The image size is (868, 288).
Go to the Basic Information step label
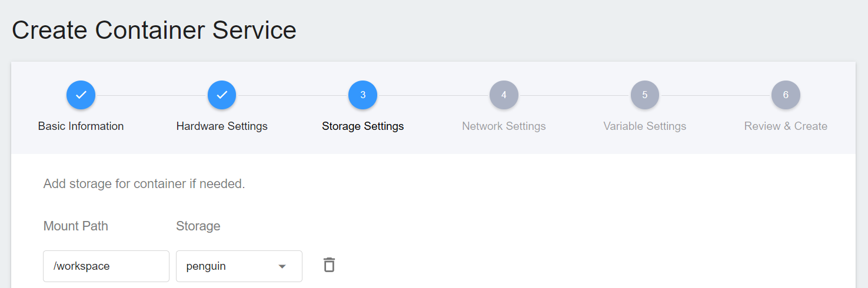[81, 126]
